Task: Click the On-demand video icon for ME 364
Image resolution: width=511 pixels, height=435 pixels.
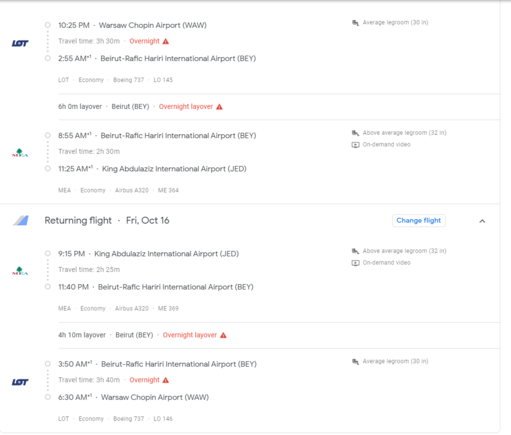Action: (x=355, y=145)
